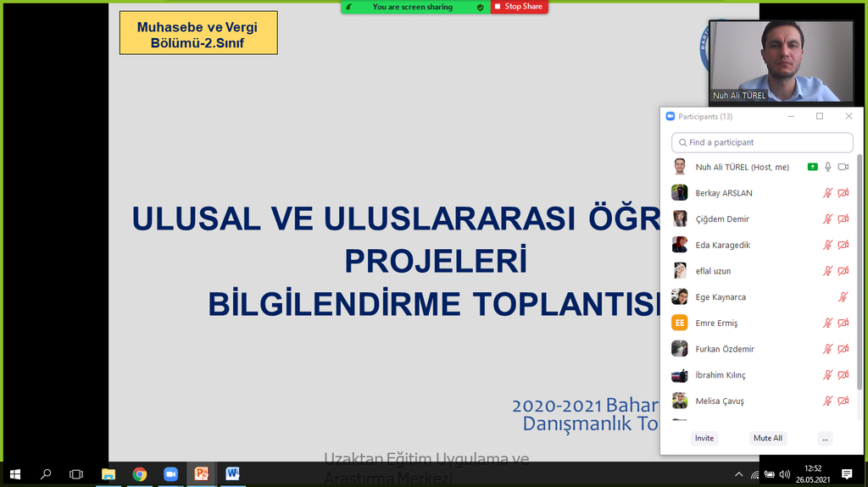This screenshot has height=487, width=868.
Task: Open the more options '...' menu in Participants
Action: click(825, 439)
